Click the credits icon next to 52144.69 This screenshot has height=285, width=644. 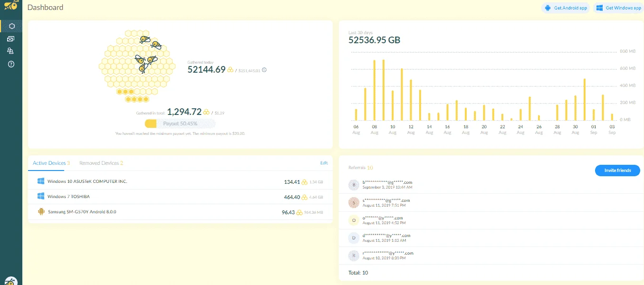230,70
